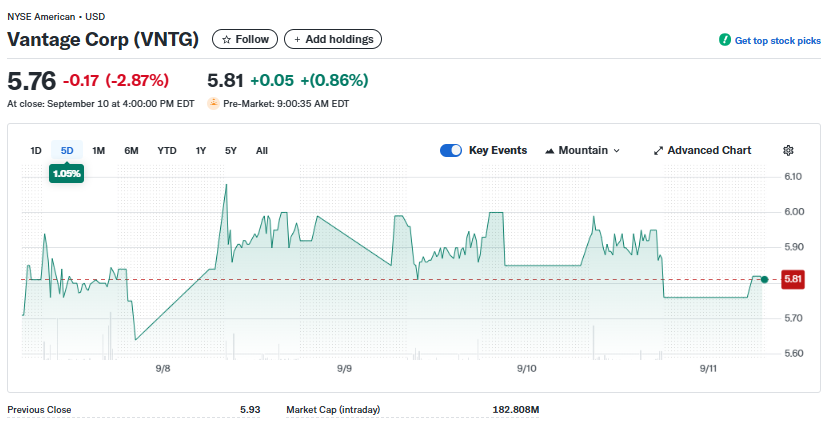Select the 1D time range
828x422 pixels.
[x=36, y=151]
